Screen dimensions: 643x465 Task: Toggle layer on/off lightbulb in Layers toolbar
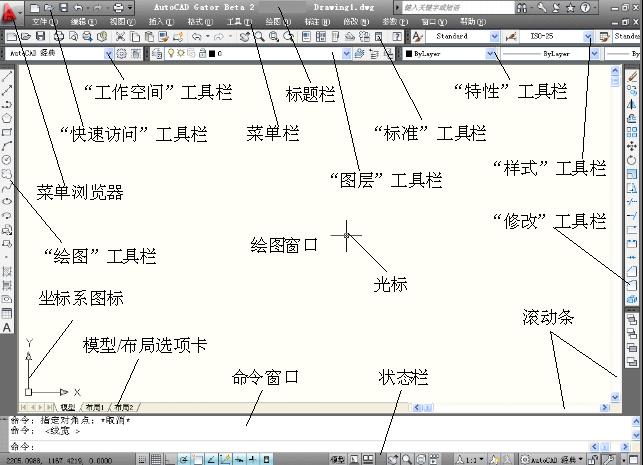[x=171, y=53]
